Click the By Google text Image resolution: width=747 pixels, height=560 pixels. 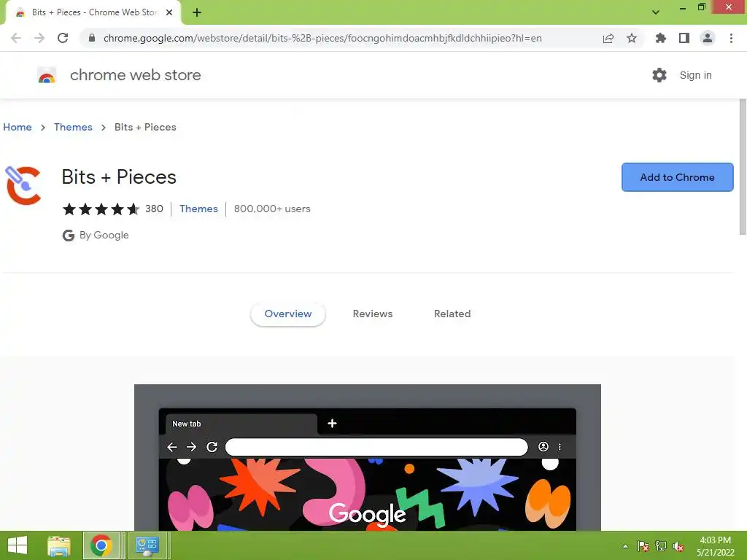tap(104, 236)
